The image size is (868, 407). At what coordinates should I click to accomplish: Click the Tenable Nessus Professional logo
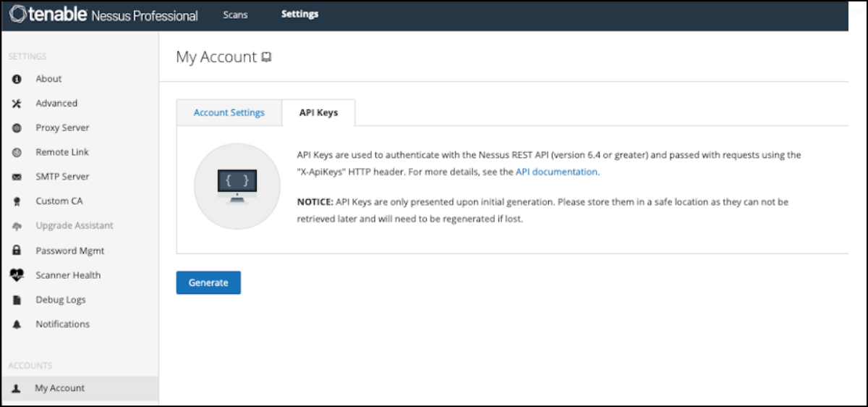[103, 15]
